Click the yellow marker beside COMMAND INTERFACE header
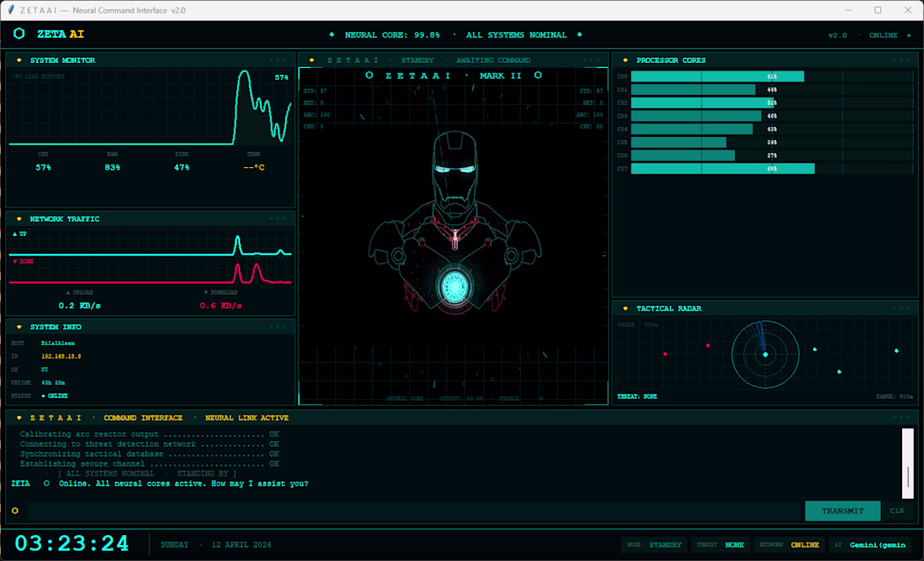 18,417
